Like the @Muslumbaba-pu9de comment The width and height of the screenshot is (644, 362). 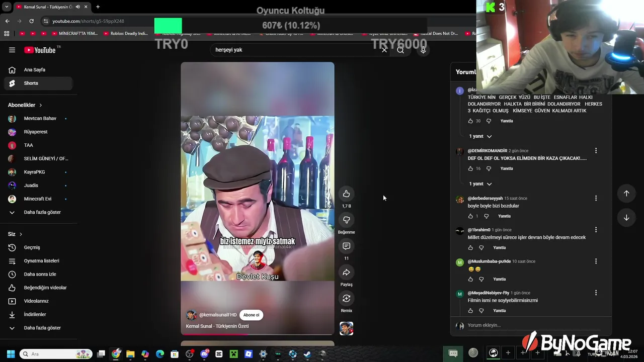(x=470, y=279)
